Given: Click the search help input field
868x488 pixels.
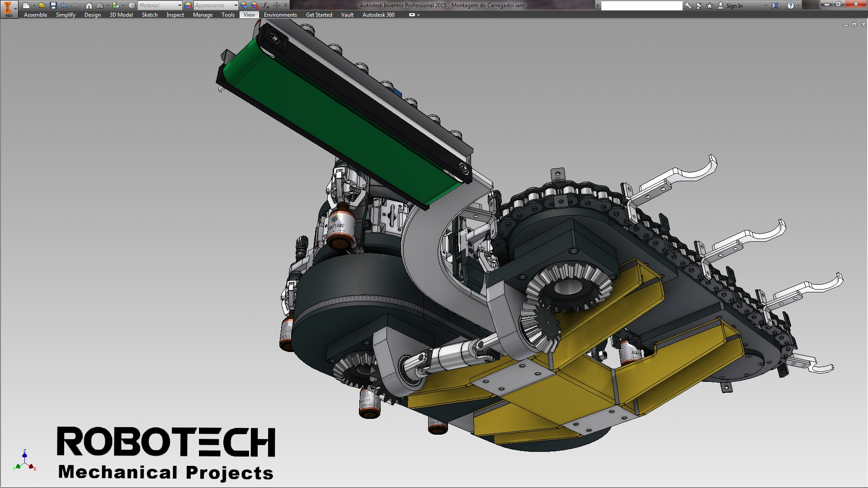Looking at the screenshot, I should [x=642, y=5].
